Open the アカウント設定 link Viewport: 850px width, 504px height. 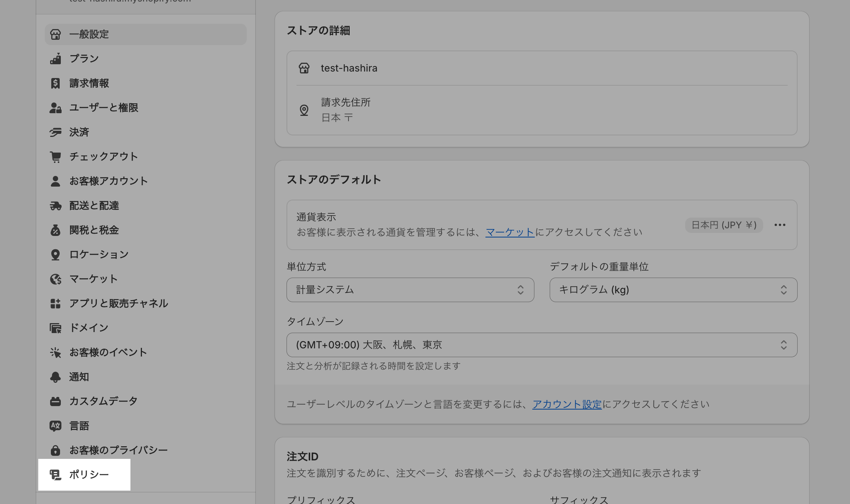pyautogui.click(x=567, y=404)
